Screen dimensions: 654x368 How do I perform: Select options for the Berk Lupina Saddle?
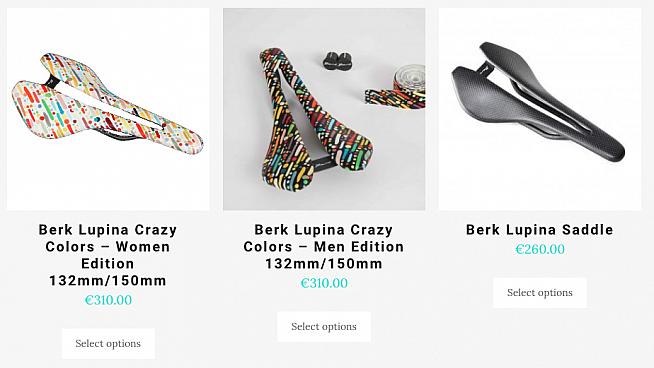(x=540, y=292)
